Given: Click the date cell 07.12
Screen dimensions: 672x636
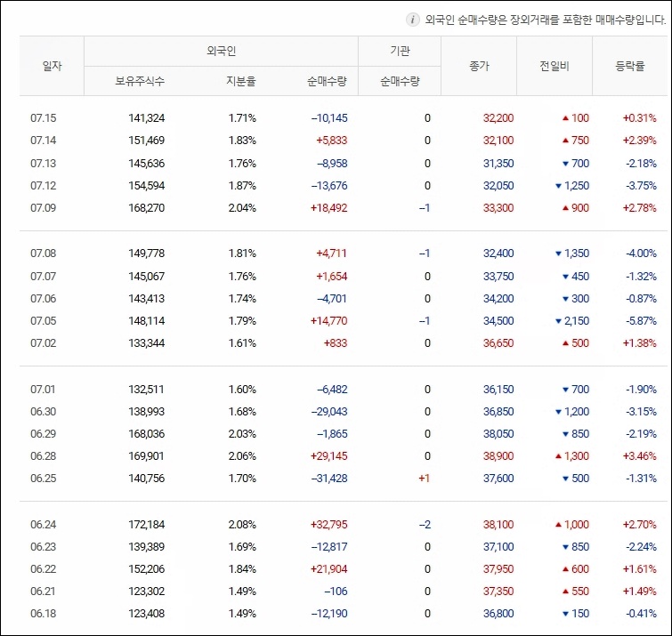Looking at the screenshot, I should click(44, 186).
